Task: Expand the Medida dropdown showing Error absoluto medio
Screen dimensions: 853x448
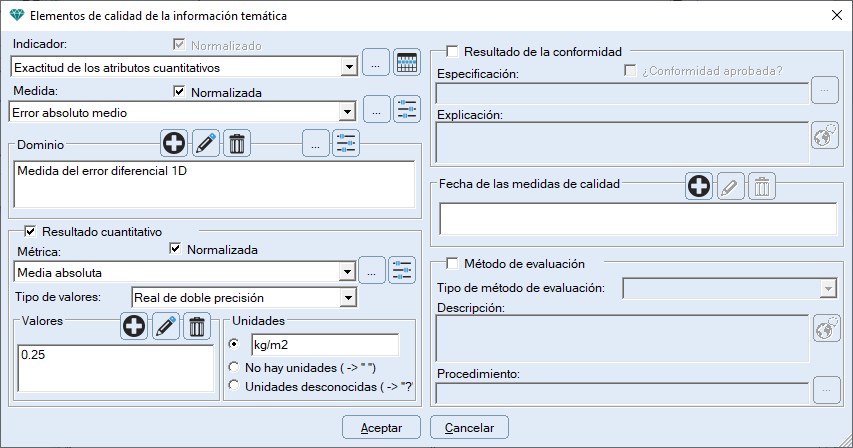Action: click(348, 113)
